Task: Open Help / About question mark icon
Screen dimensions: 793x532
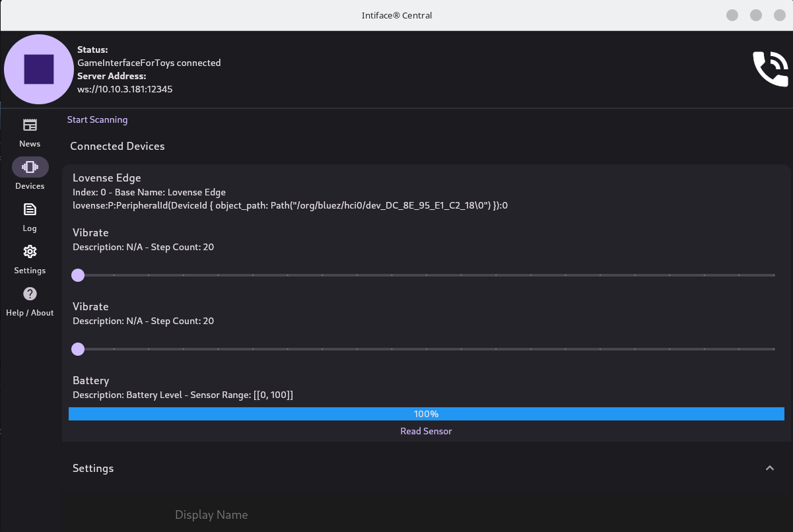Action: click(30, 294)
